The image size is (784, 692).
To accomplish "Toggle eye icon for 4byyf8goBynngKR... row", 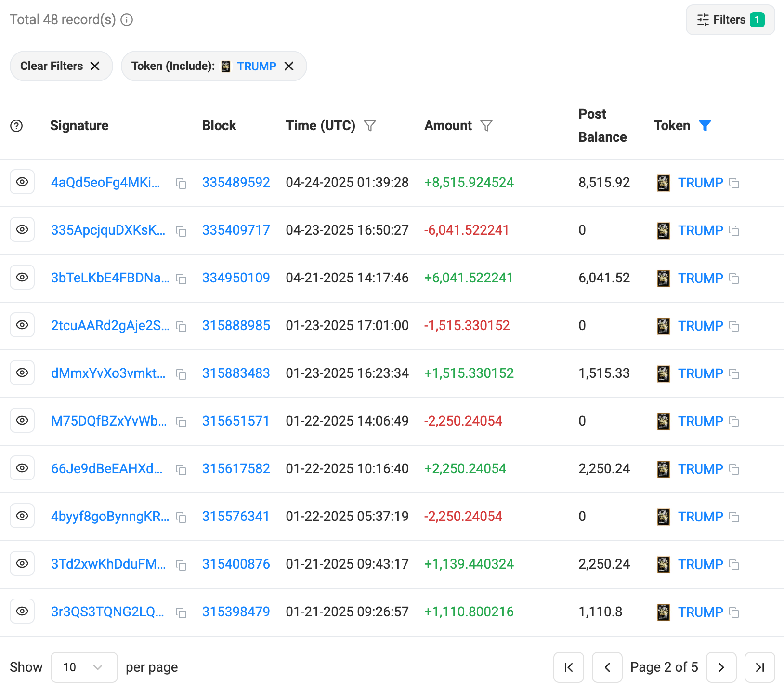I will (22, 516).
